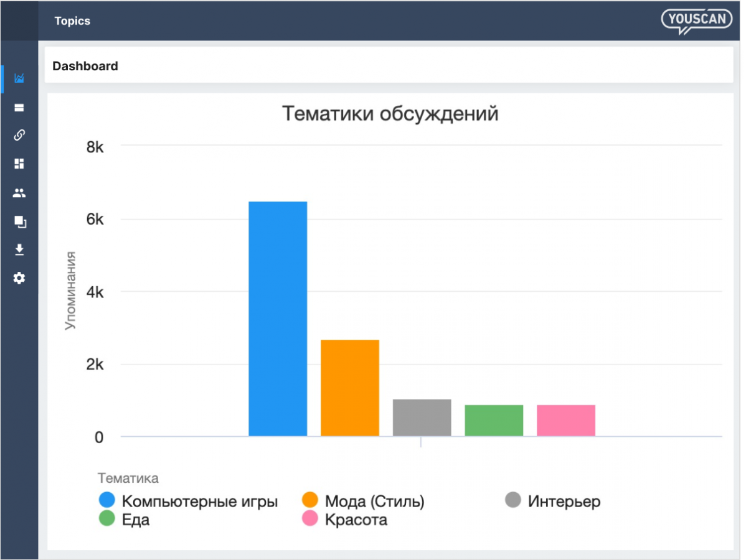Click the chart title Тематики обсуждений
This screenshot has height=560, width=746.
click(x=390, y=114)
